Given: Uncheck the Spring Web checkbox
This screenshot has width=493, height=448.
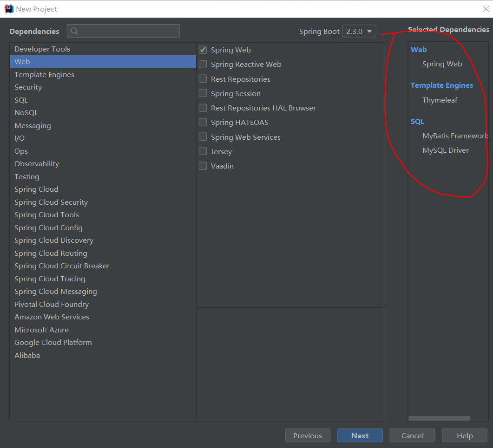Looking at the screenshot, I should [203, 50].
